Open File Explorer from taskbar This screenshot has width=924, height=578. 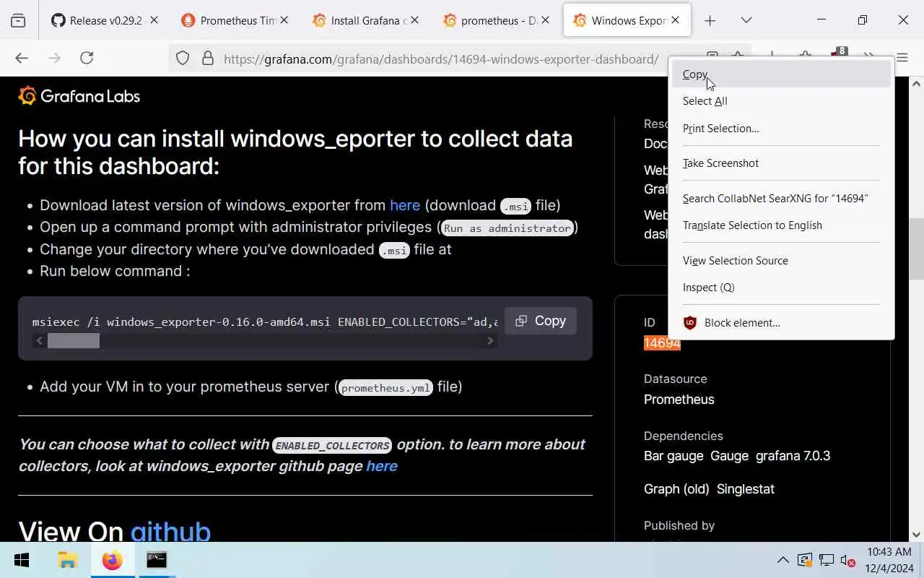click(67, 560)
